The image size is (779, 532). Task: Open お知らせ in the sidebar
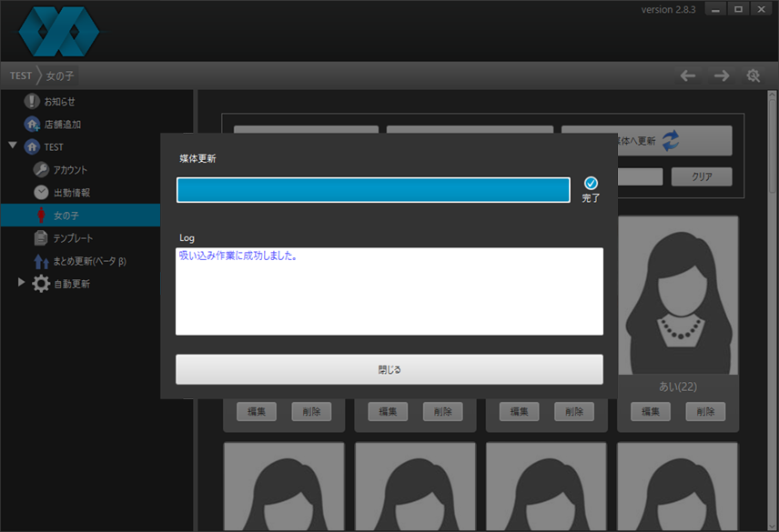tap(59, 101)
